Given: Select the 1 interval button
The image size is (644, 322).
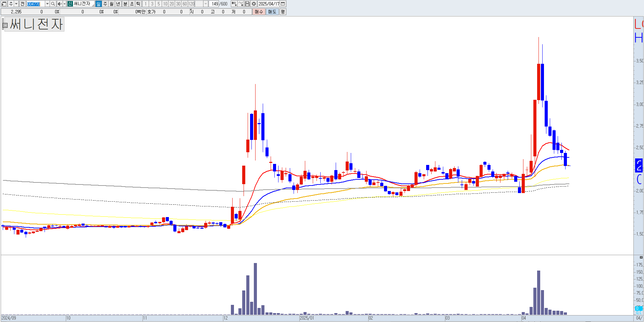Looking at the screenshot, I should point(146,4).
